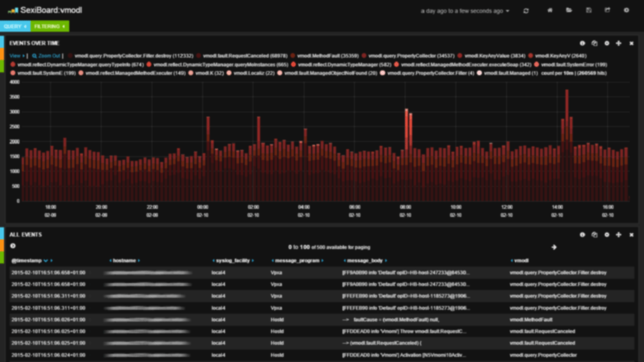Move message_body column right arrow

pyautogui.click(x=386, y=261)
